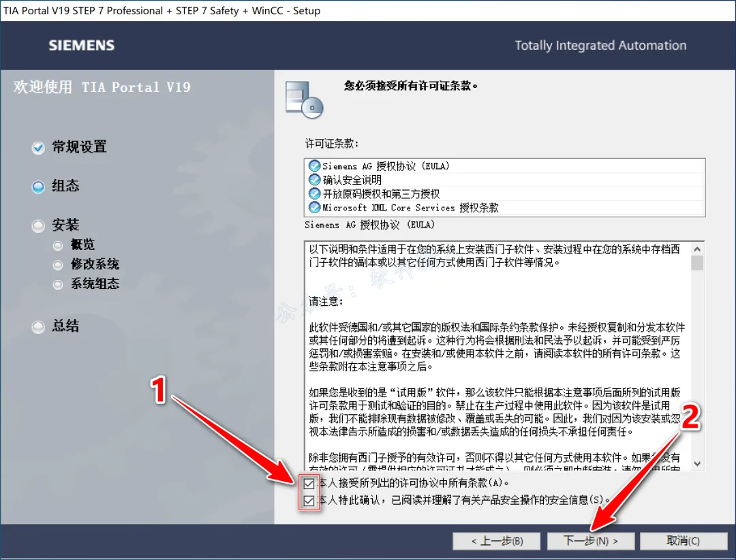Click the license text scrollbar thumb

pyautogui.click(x=698, y=263)
